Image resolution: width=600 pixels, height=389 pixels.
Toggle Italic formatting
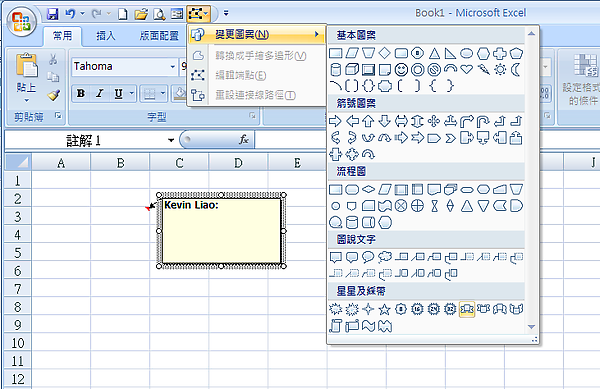point(100,93)
